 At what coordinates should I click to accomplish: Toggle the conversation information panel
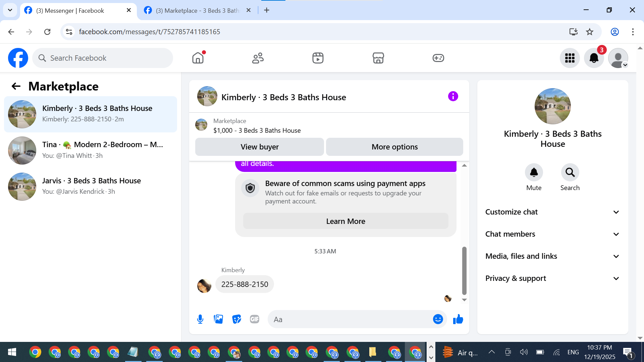(x=453, y=97)
